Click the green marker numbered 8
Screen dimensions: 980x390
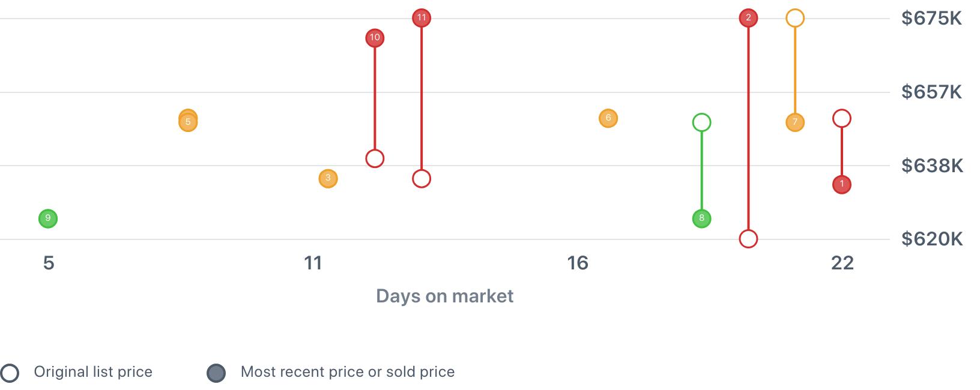701,218
